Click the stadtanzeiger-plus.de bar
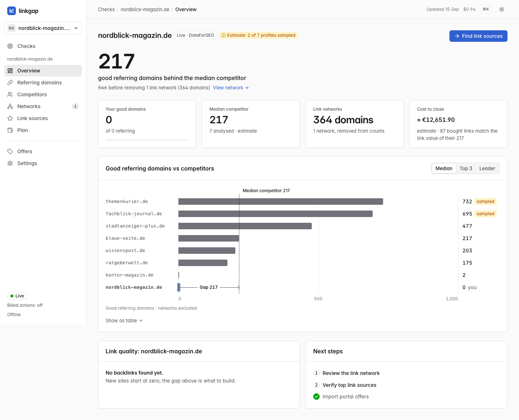This screenshot has height=420, width=519. 245,226
